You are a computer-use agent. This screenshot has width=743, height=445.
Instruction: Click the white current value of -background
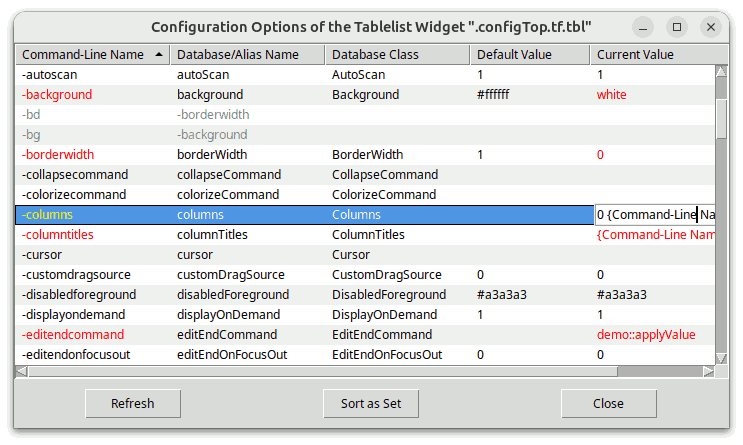(x=611, y=95)
